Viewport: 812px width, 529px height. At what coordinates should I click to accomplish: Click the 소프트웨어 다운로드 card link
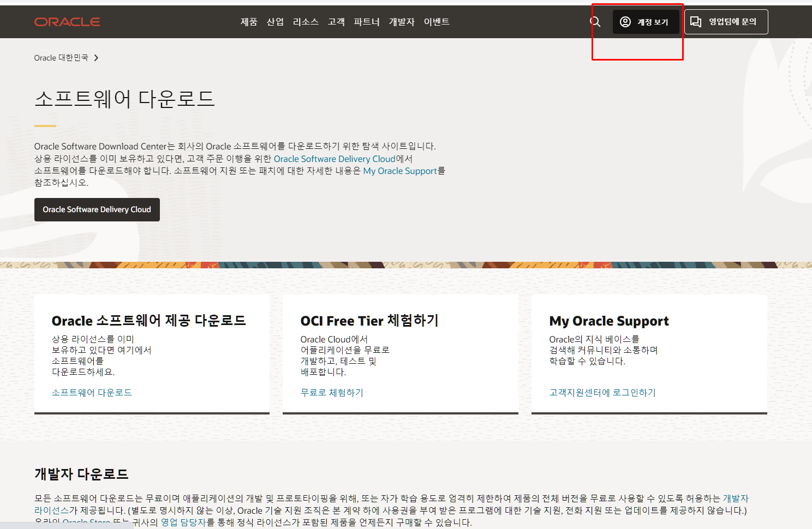(92, 393)
